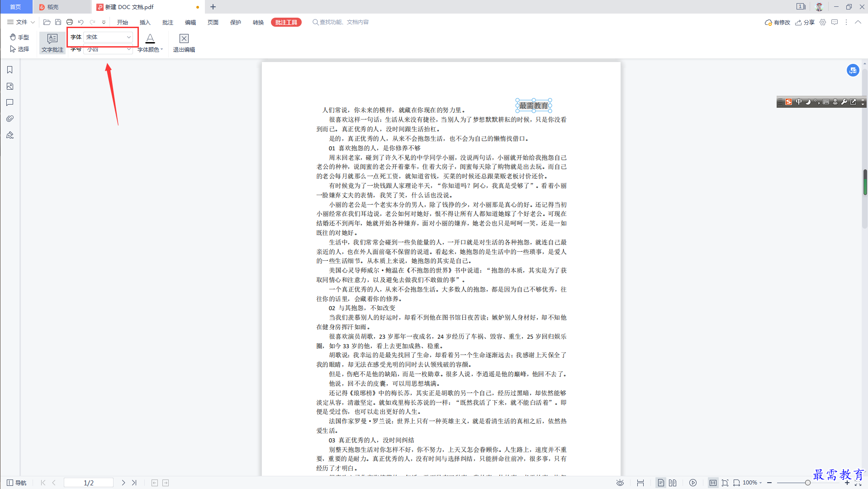868x489 pixels.
Task: Switch to the 批注 ribbon tab
Action: pyautogui.click(x=167, y=22)
